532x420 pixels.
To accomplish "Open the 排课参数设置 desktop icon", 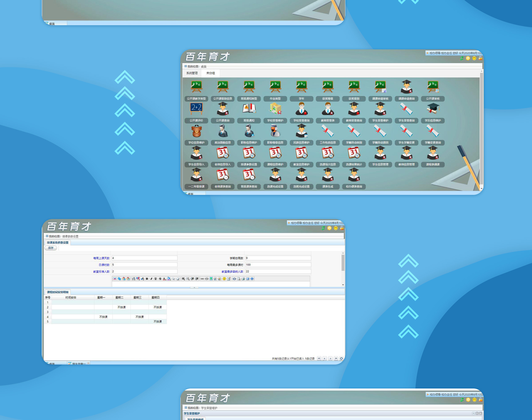I will tap(249, 153).
